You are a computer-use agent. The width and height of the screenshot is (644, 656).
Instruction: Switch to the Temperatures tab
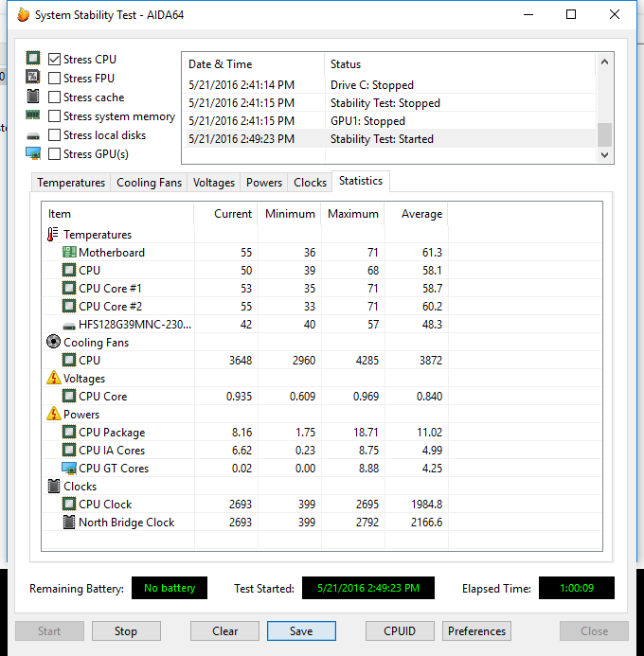(71, 183)
